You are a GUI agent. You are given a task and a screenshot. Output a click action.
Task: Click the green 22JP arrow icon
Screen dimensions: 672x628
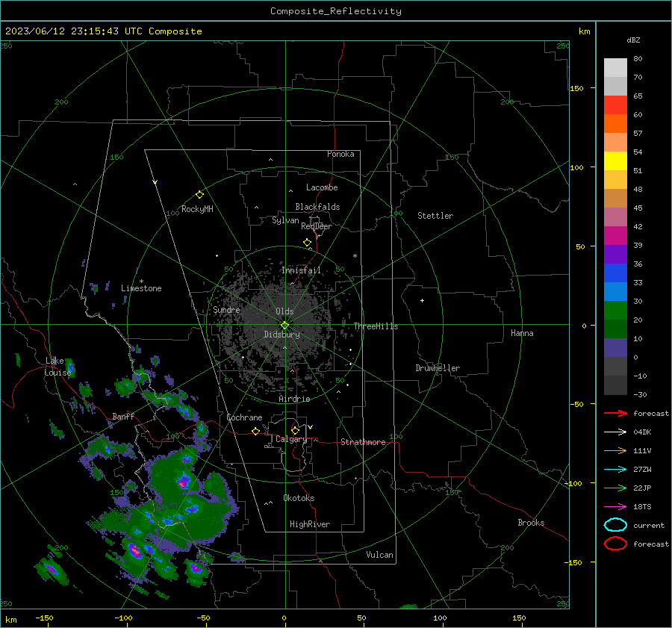[x=615, y=488]
